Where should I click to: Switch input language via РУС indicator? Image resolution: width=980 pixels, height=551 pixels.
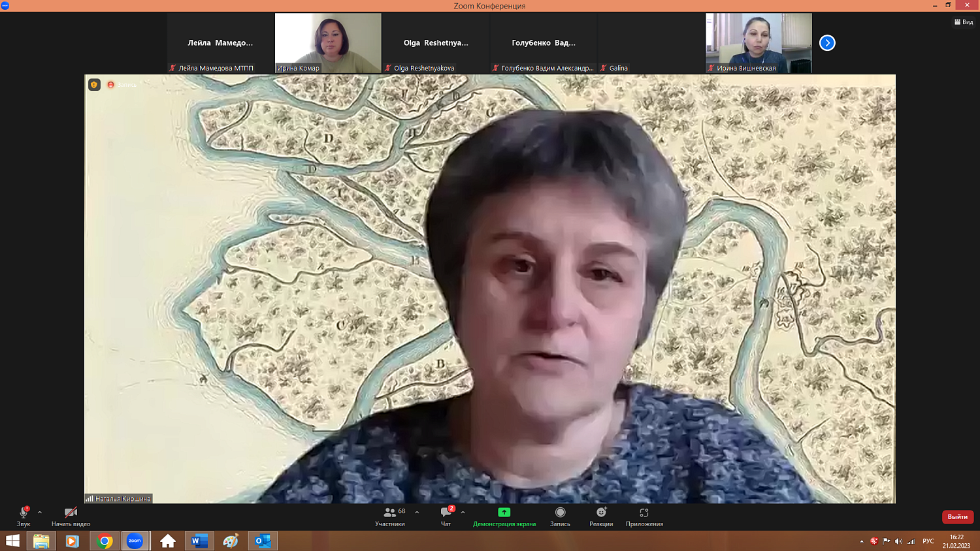tap(928, 541)
